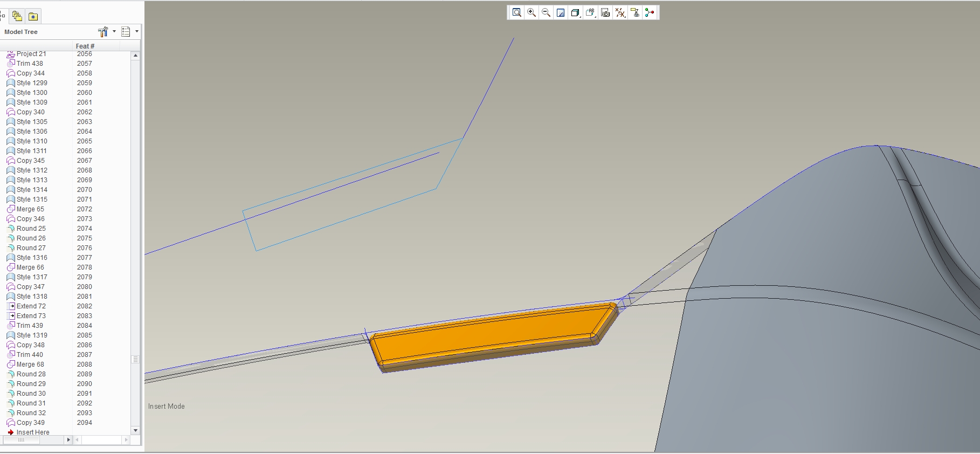Viewport: 980px width, 454px height.
Task: Select Copy 346 feature
Action: point(31,219)
